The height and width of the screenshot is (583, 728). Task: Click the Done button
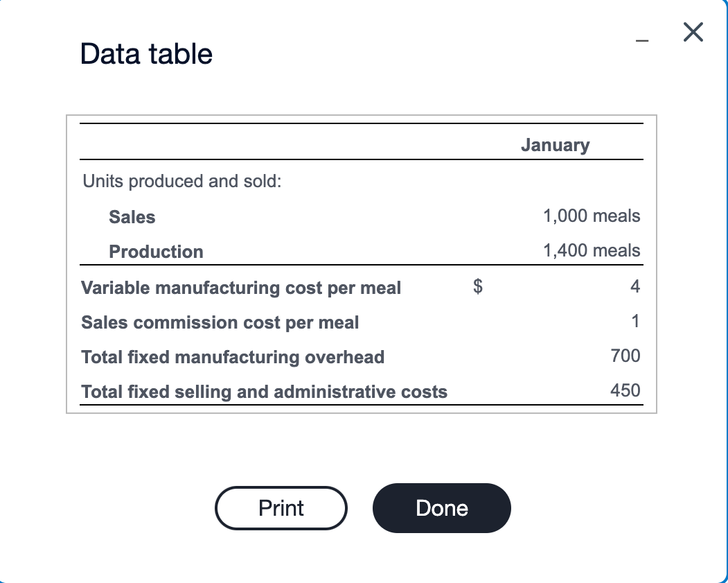point(441,507)
